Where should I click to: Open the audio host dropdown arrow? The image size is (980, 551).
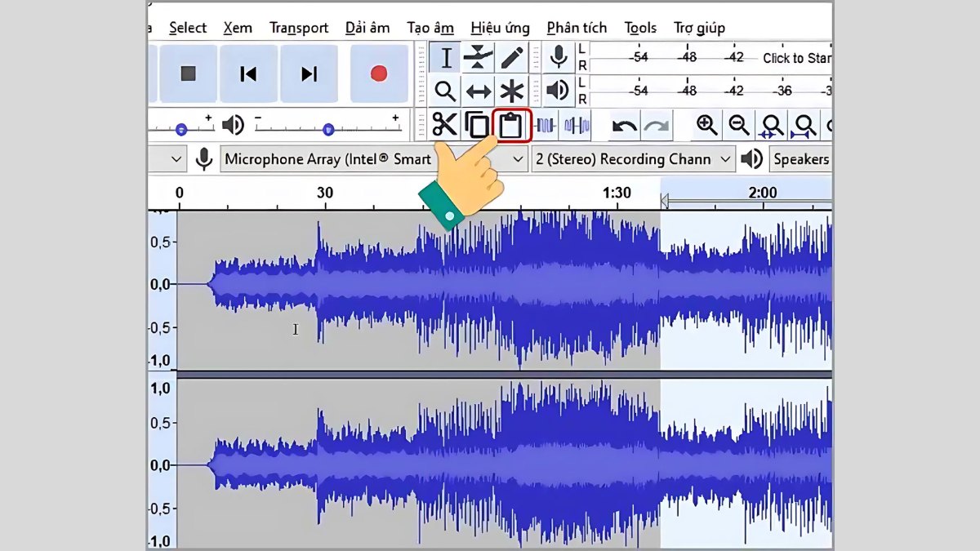176,159
